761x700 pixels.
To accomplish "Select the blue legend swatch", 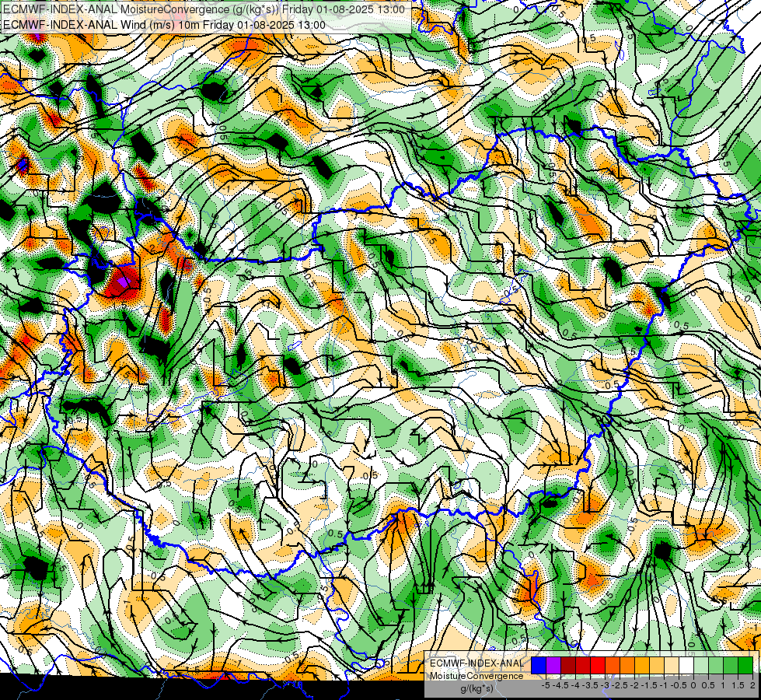I will point(539,666).
